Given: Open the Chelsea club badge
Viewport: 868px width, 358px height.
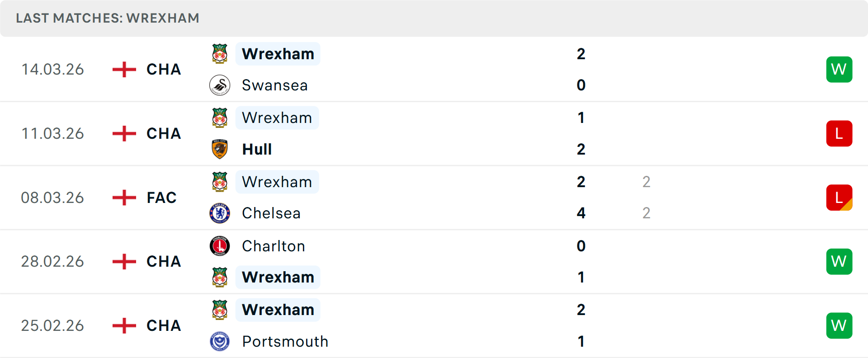Looking at the screenshot, I should tap(220, 213).
